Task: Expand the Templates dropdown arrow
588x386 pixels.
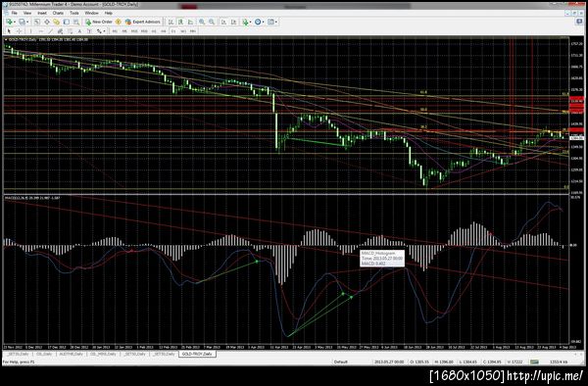Action: pyautogui.click(x=276, y=23)
